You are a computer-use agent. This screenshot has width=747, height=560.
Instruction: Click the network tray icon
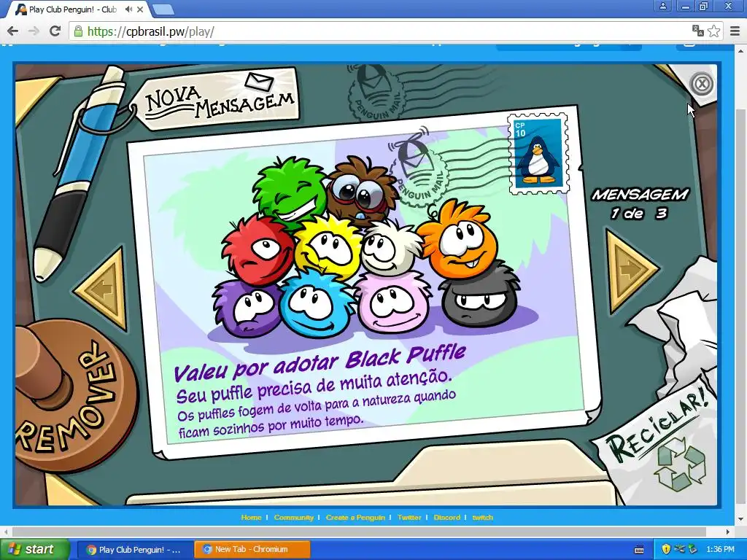(x=680, y=550)
